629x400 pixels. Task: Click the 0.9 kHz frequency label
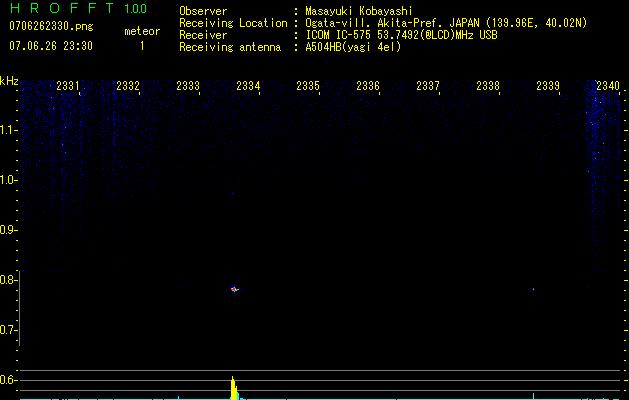[9, 230]
